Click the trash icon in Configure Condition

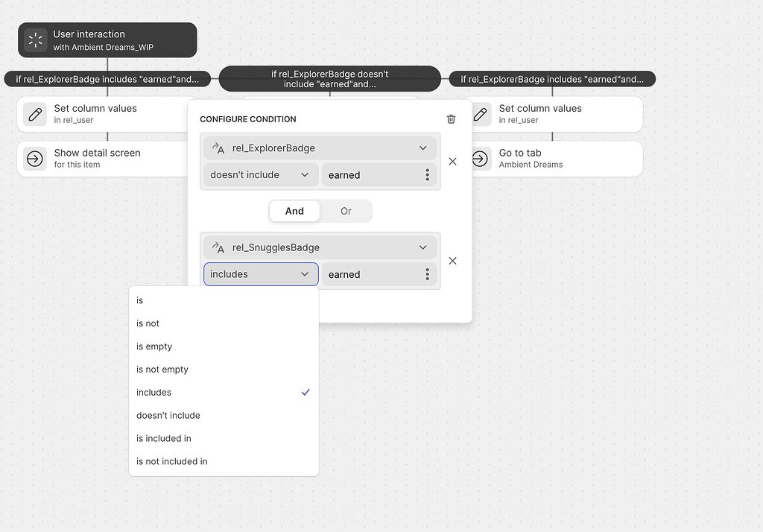coord(451,118)
